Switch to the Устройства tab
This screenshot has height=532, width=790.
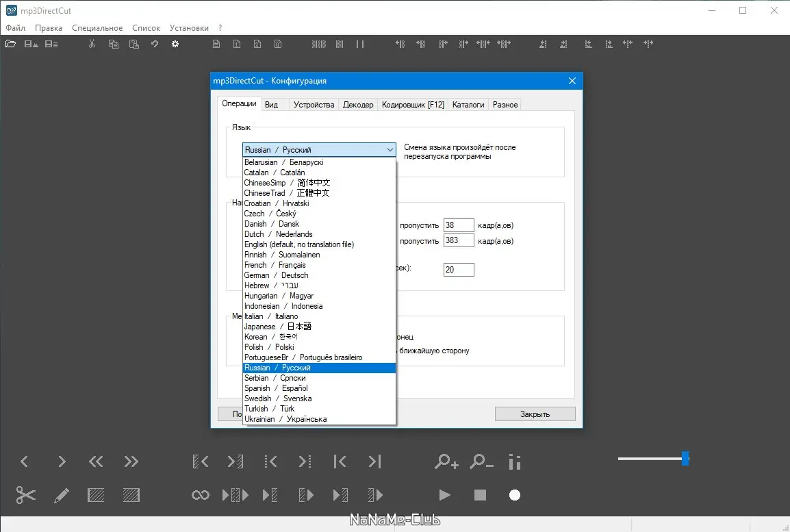(x=314, y=105)
